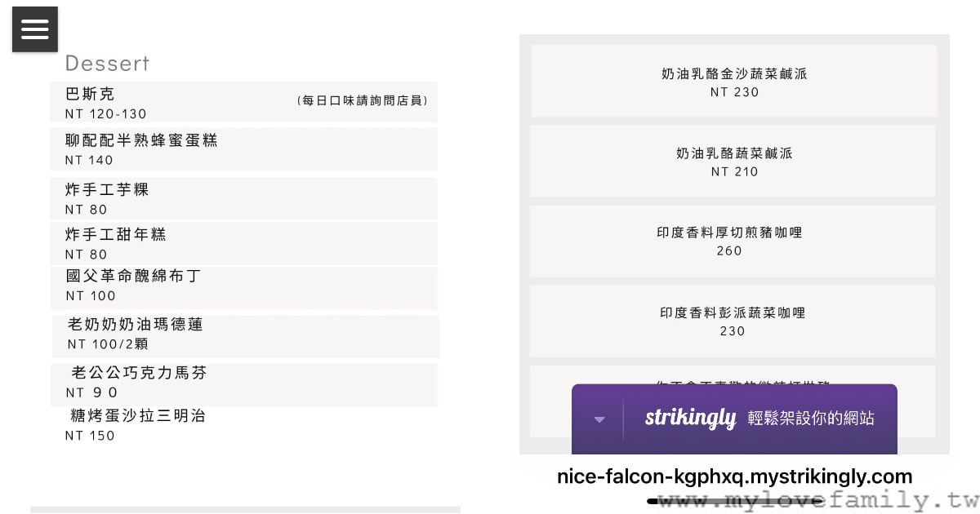Click the nice-falcon-kgphxq.mystrikingly.com address
Viewport: 980px width, 514px height.
[734, 476]
